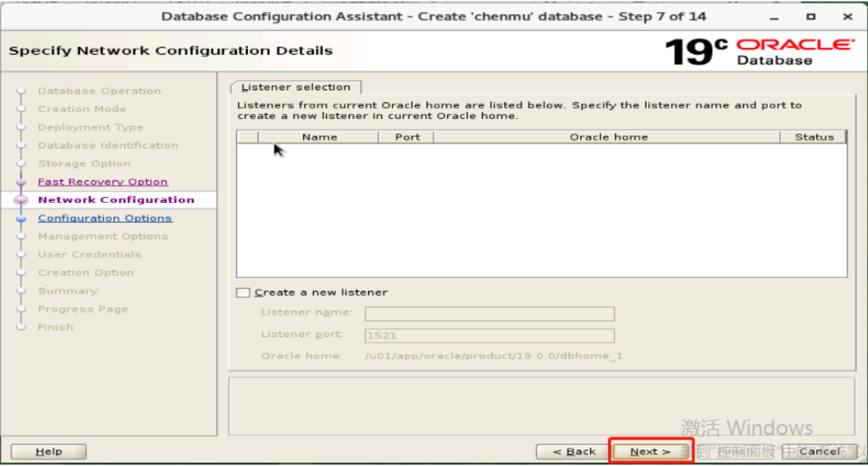Screen dimensions: 868x466
Task: Select the Listener selection tab
Action: tap(295, 87)
